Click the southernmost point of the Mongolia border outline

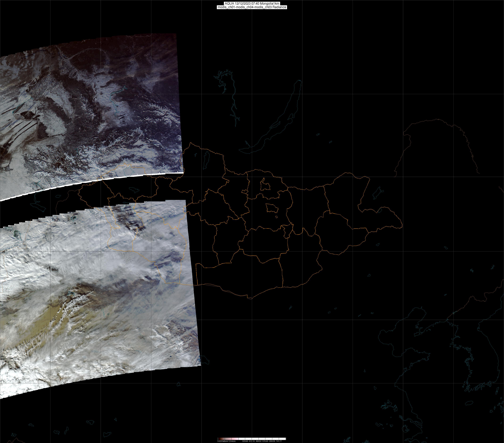point(252,299)
